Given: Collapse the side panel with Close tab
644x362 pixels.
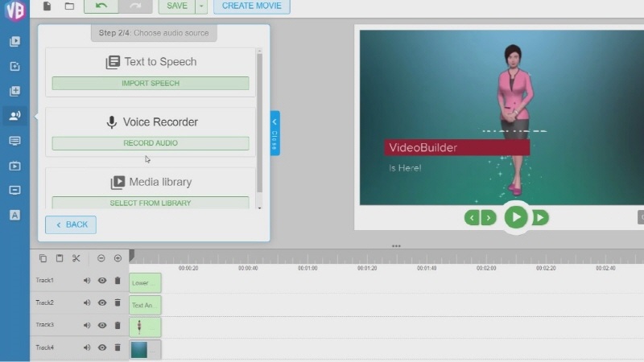Looking at the screenshot, I should point(275,133).
